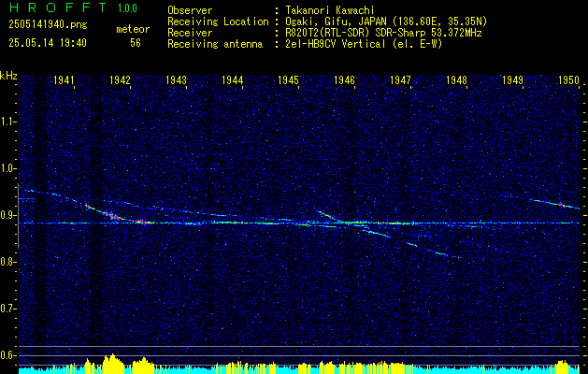This screenshot has width=588, height=374.
Task: Click the Receiver field label
Action: 190,33
